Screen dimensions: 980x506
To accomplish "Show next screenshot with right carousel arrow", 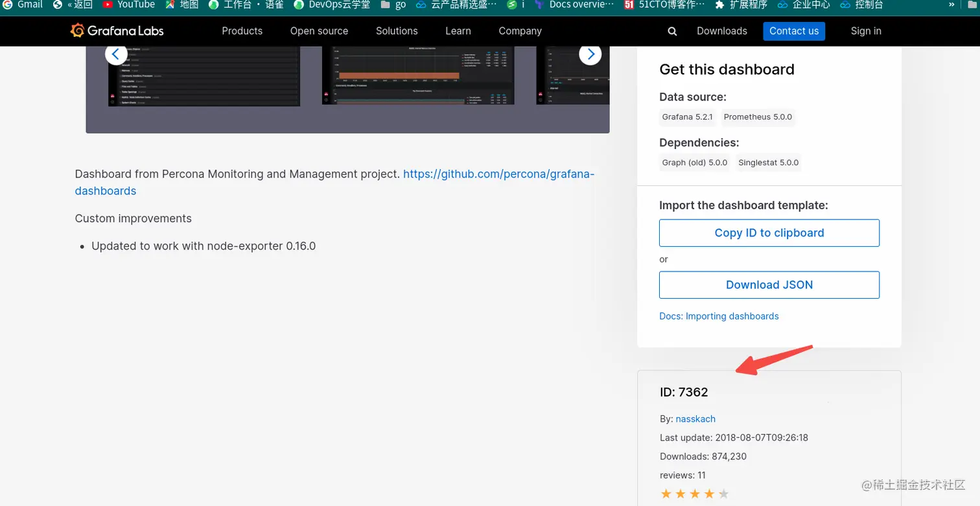I will (x=590, y=54).
